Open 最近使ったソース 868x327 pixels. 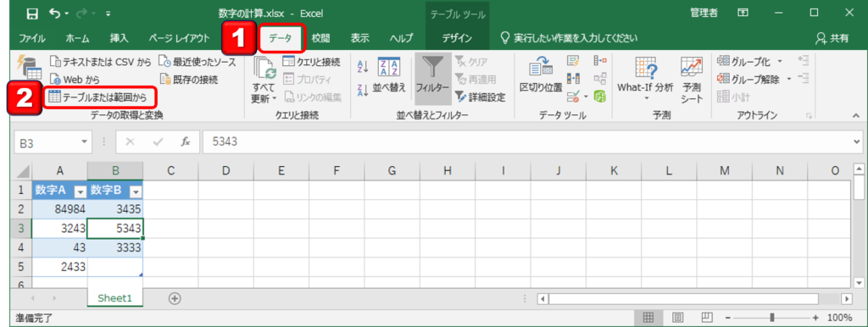(197, 62)
